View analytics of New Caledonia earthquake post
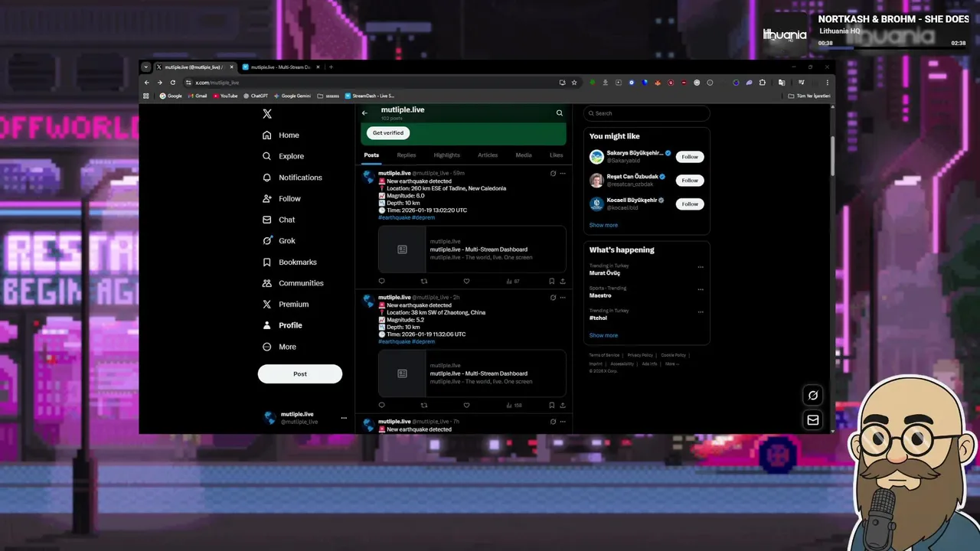The image size is (980, 551). [513, 282]
